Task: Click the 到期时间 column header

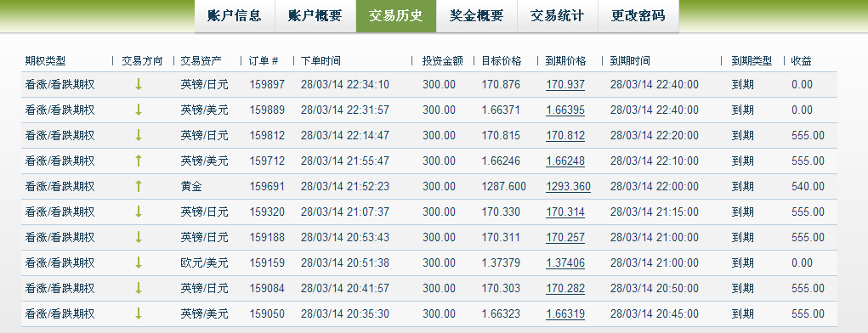Action: [x=631, y=61]
